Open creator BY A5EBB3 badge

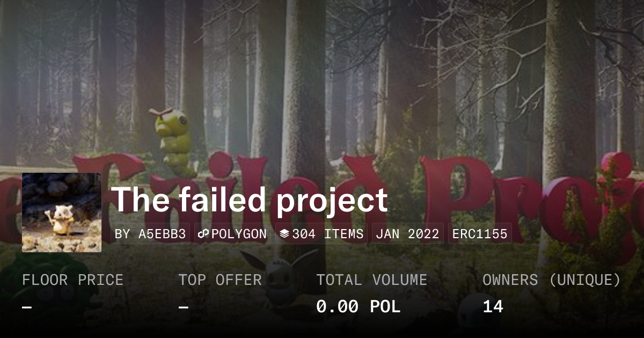coord(150,234)
